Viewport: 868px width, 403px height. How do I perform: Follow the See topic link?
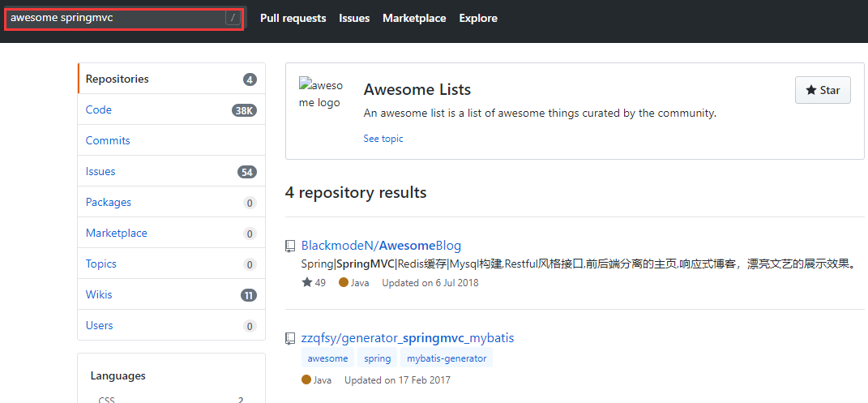click(383, 139)
